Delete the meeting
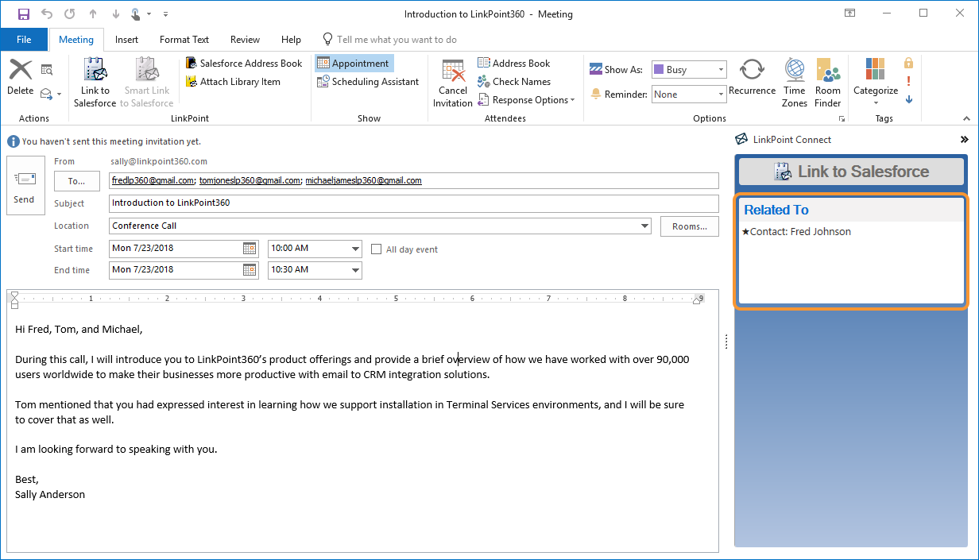 [x=21, y=78]
